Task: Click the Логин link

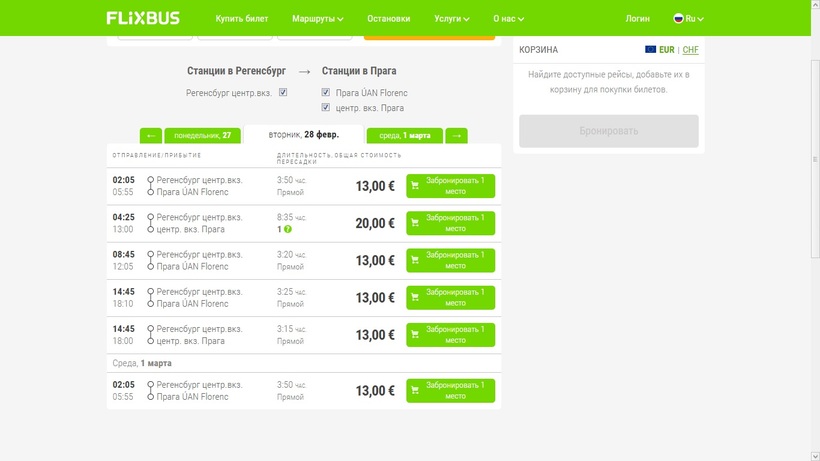Action: click(x=637, y=18)
